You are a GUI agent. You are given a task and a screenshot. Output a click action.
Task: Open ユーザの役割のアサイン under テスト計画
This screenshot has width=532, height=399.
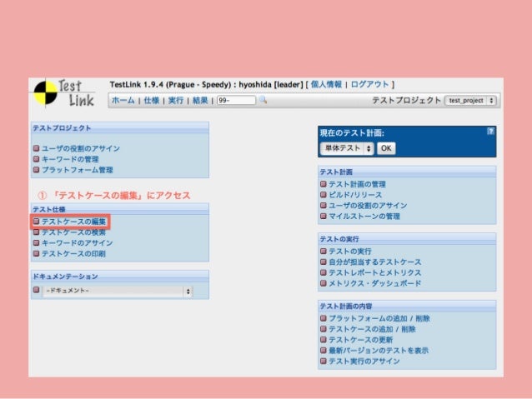tap(368, 206)
